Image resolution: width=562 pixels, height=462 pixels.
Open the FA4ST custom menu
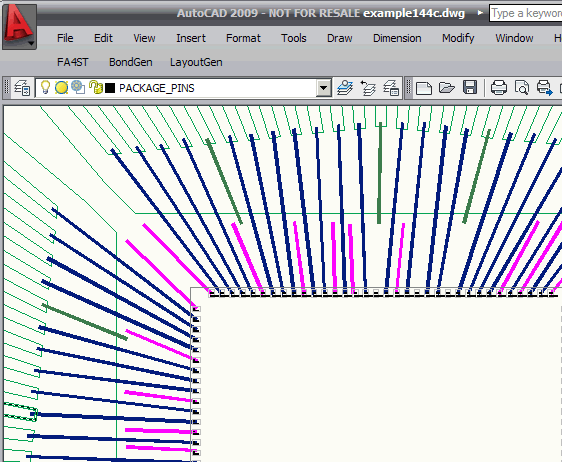point(72,62)
